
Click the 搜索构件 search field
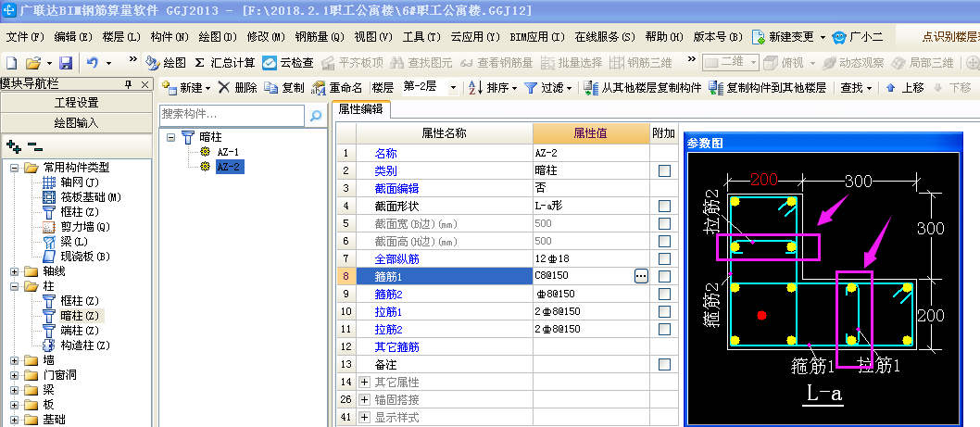(232, 115)
